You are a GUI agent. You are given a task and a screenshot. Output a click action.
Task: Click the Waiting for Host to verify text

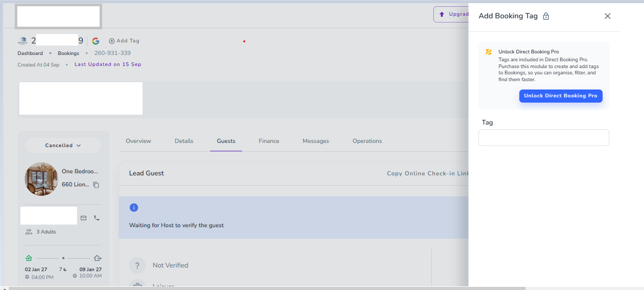[x=177, y=225]
